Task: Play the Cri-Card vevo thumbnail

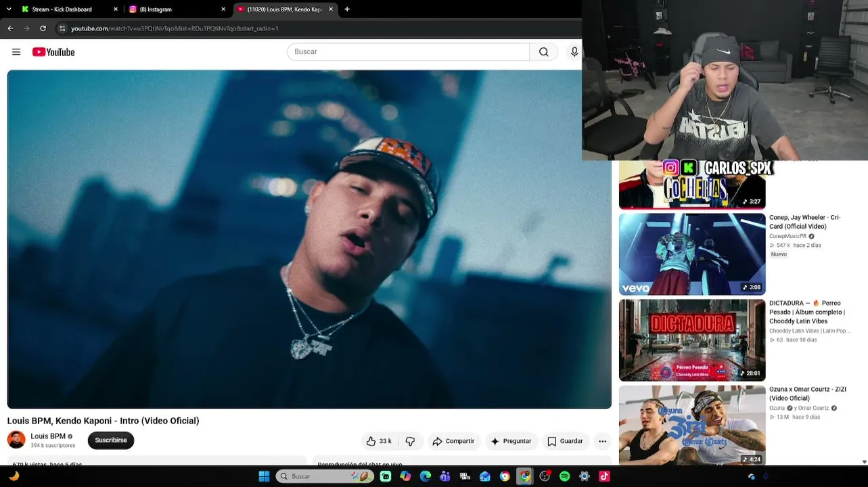Action: [x=692, y=254]
